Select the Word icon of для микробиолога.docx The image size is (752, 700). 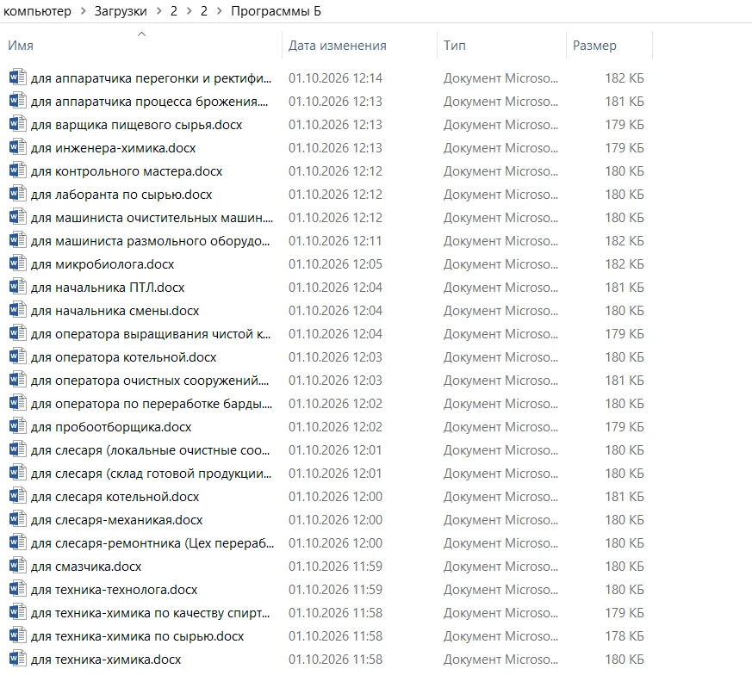(18, 263)
